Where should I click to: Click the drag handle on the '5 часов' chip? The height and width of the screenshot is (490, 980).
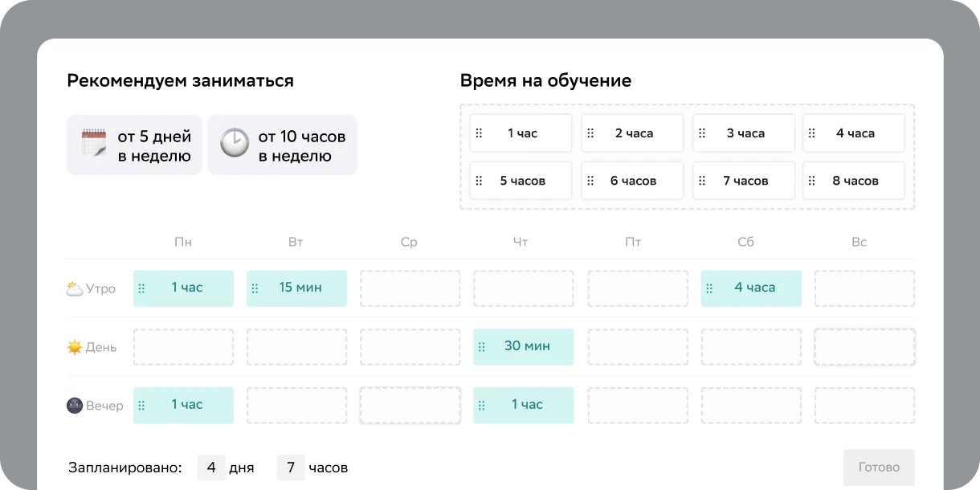tap(479, 181)
